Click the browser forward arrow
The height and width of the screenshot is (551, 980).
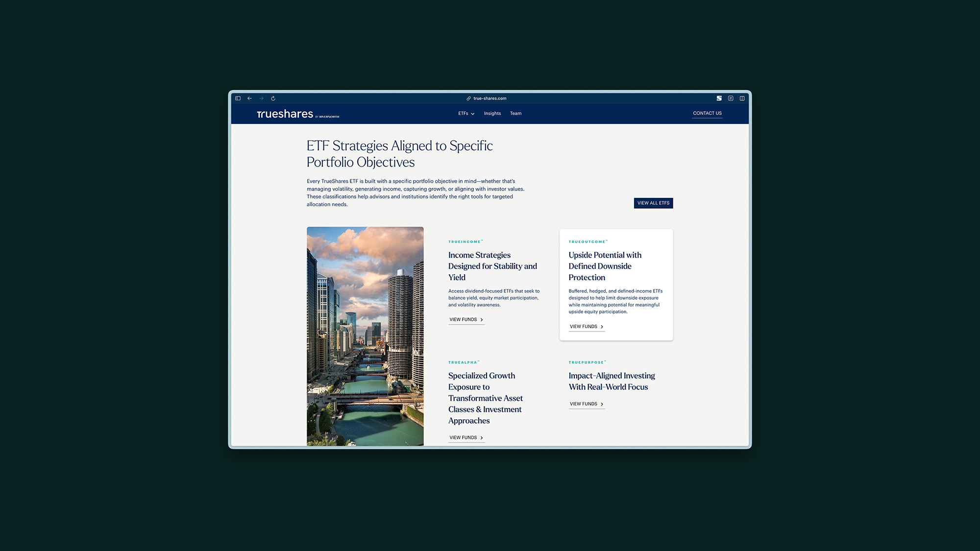point(261,98)
